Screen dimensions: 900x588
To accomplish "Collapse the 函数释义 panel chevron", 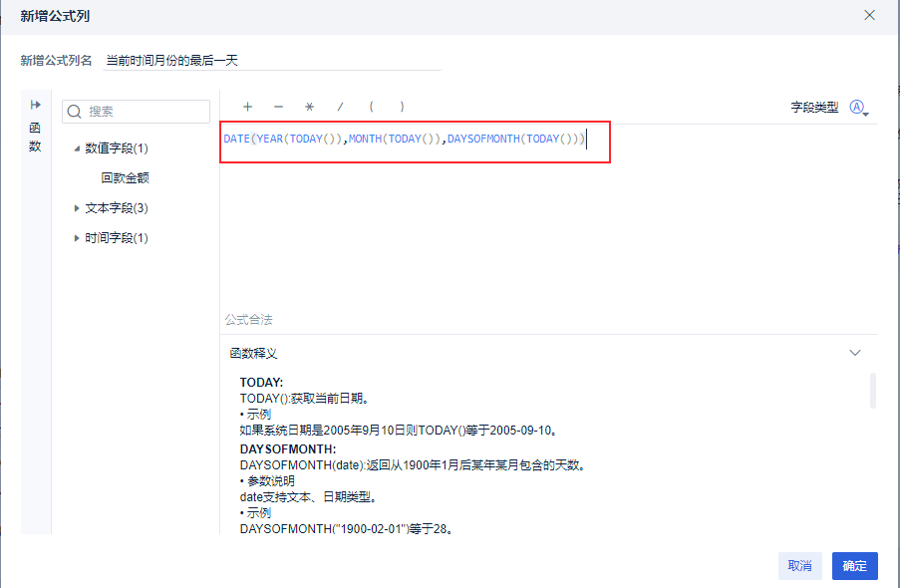I will pyautogui.click(x=855, y=353).
